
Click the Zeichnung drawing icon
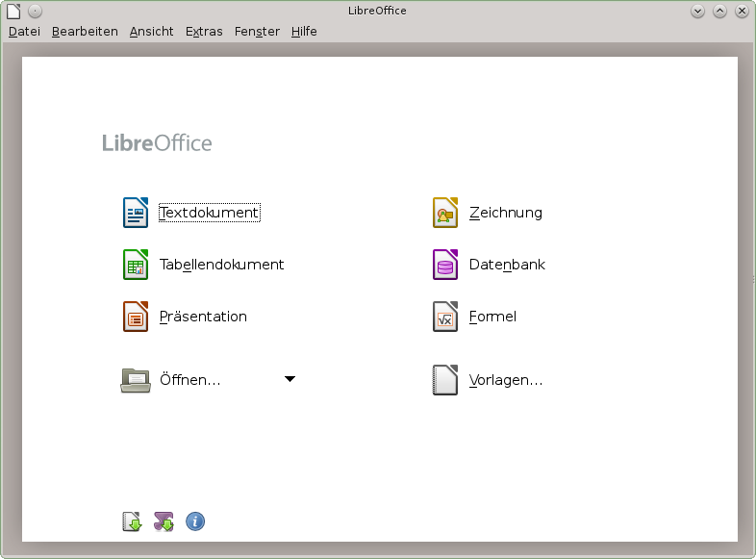445,213
